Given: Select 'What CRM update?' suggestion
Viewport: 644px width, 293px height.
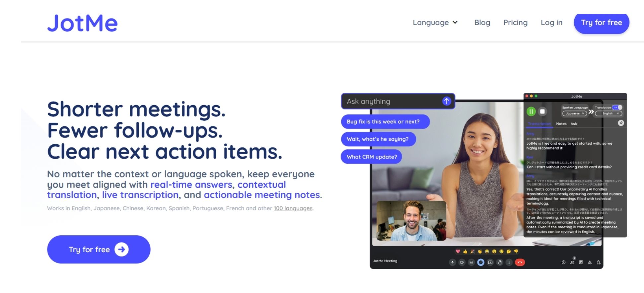Looking at the screenshot, I should [371, 157].
